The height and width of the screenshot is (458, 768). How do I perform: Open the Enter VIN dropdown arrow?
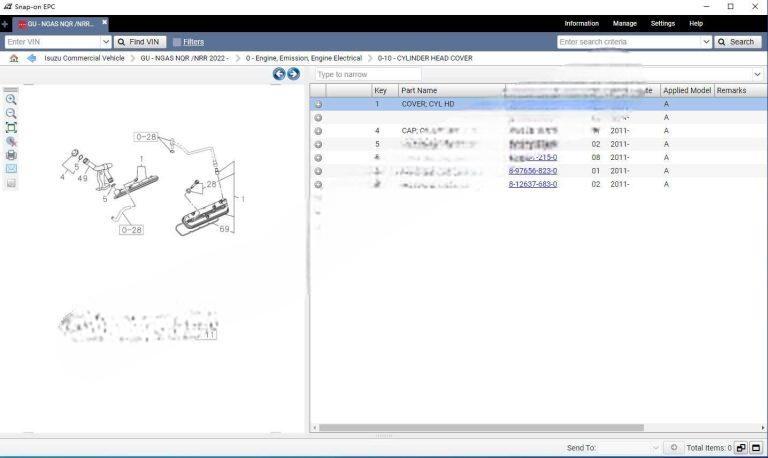click(x=106, y=42)
